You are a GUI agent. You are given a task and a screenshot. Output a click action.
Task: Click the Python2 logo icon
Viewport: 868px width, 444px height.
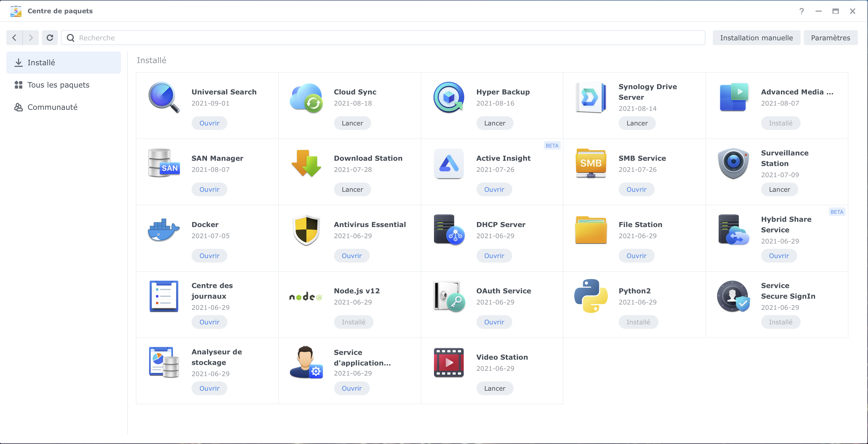(x=591, y=296)
